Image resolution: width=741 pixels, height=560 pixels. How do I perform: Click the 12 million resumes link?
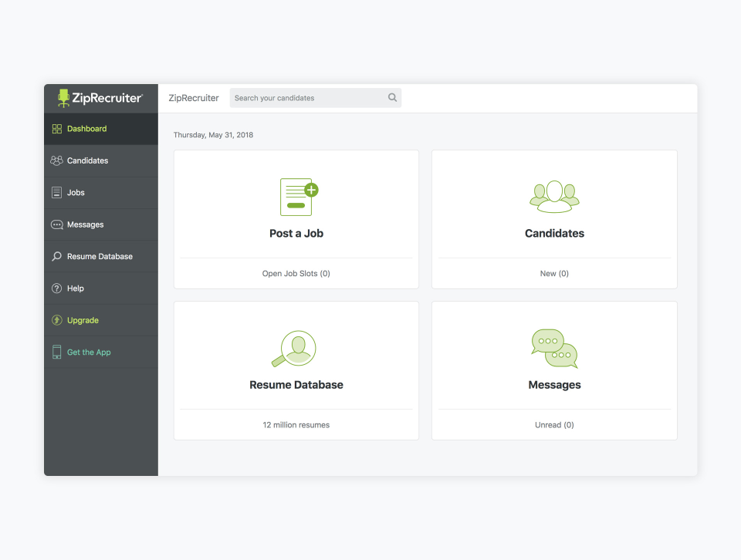coord(296,424)
